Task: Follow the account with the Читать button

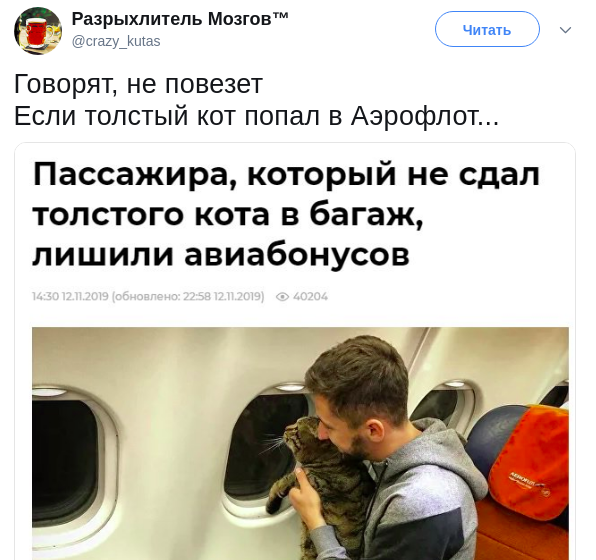Action: pyautogui.click(x=487, y=29)
